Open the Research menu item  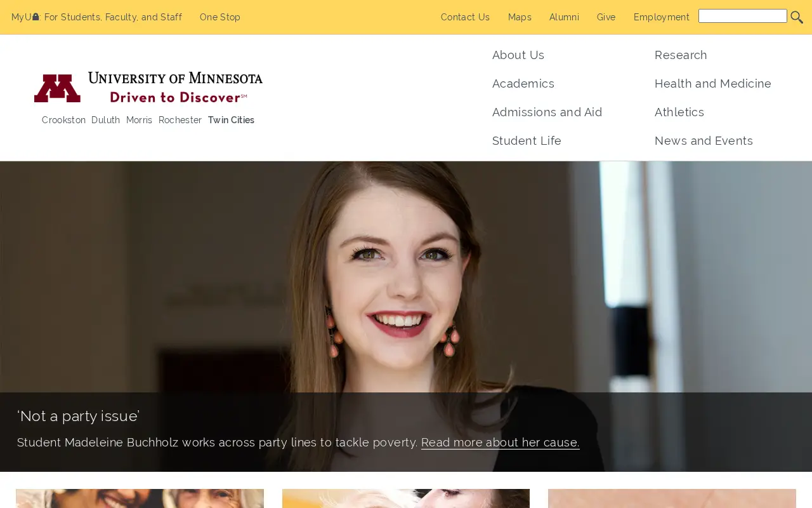click(x=681, y=55)
